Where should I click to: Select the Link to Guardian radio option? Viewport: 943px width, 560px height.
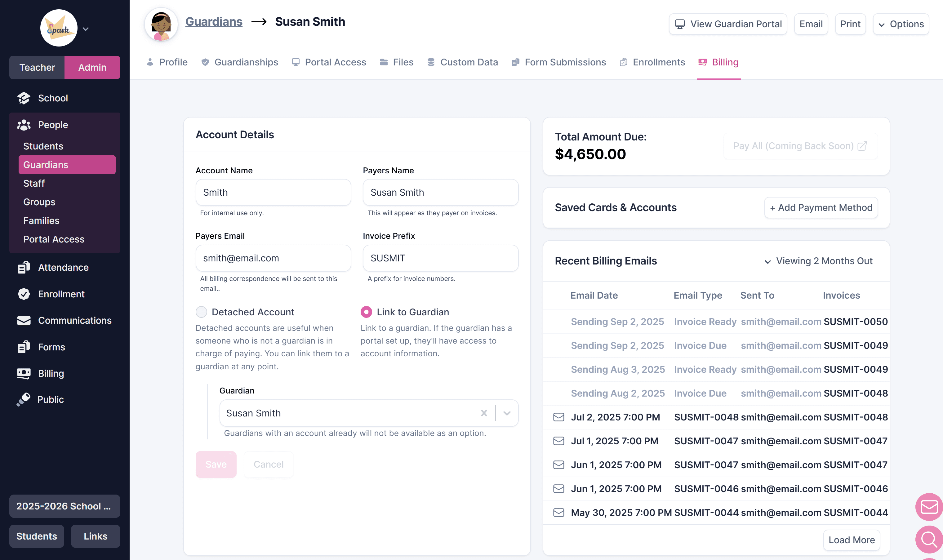tap(366, 312)
